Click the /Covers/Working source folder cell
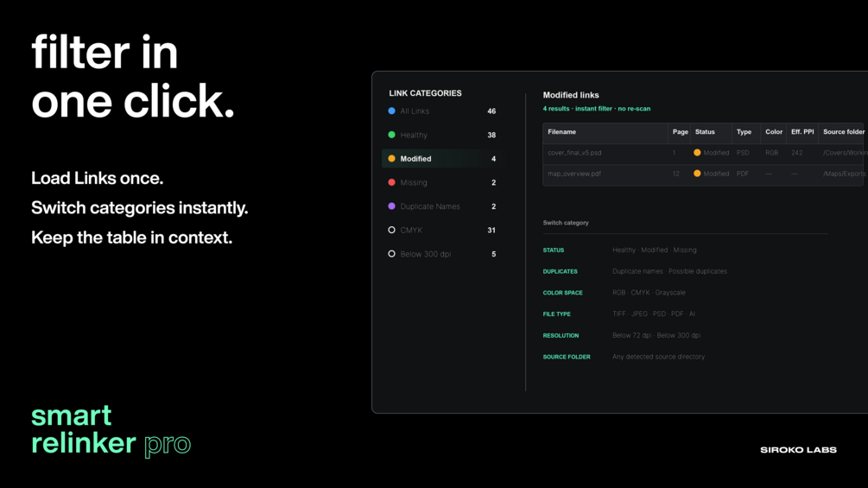This screenshot has width=868, height=488. point(845,153)
